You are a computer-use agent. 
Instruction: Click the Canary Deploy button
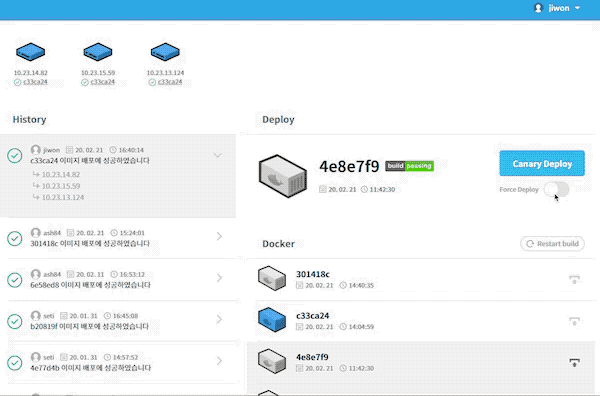tap(542, 163)
